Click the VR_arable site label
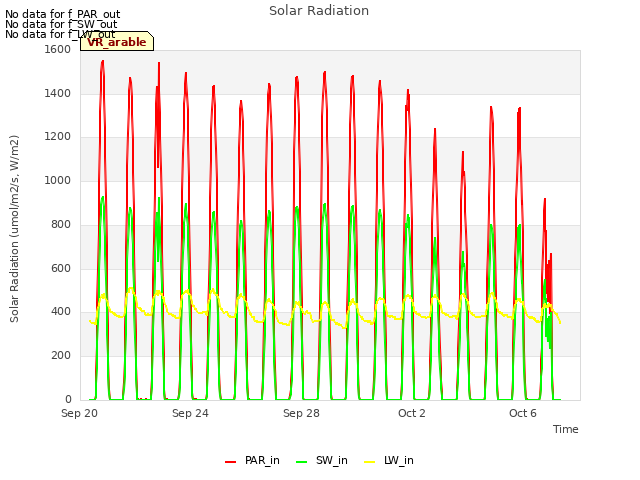The width and height of the screenshot is (640, 480). 117,42
